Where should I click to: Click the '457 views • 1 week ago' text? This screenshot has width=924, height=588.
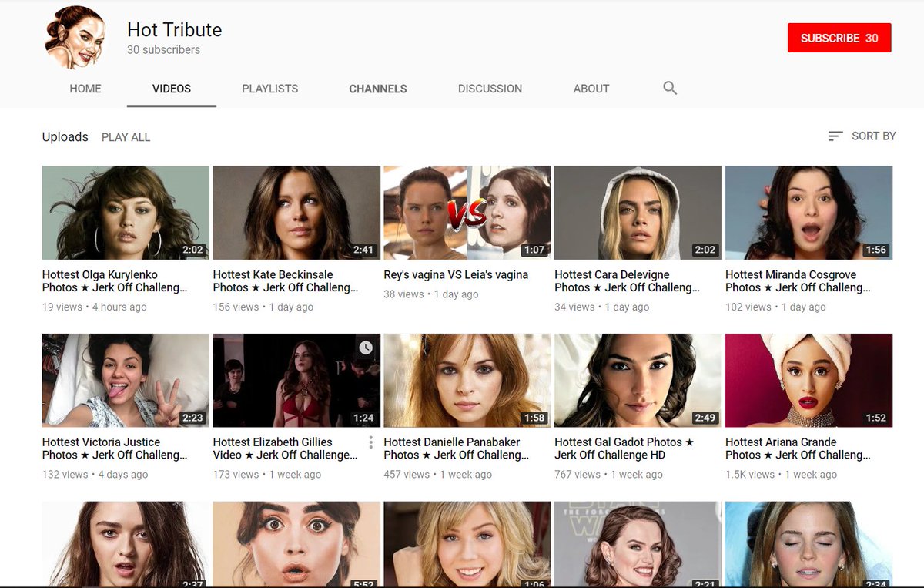coord(437,475)
